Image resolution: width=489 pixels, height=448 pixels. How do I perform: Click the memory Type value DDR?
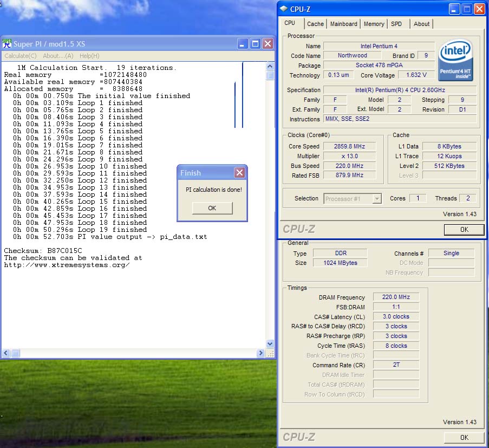click(340, 253)
